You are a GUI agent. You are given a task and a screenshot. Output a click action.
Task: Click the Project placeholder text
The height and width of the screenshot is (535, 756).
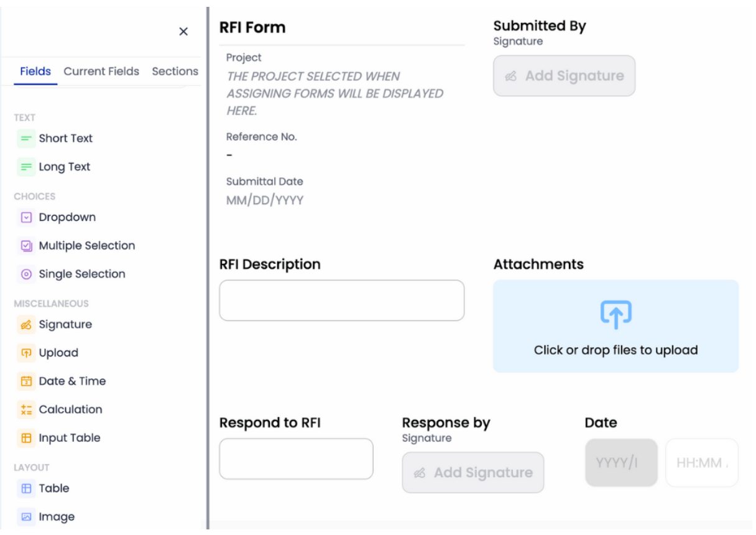tap(335, 93)
